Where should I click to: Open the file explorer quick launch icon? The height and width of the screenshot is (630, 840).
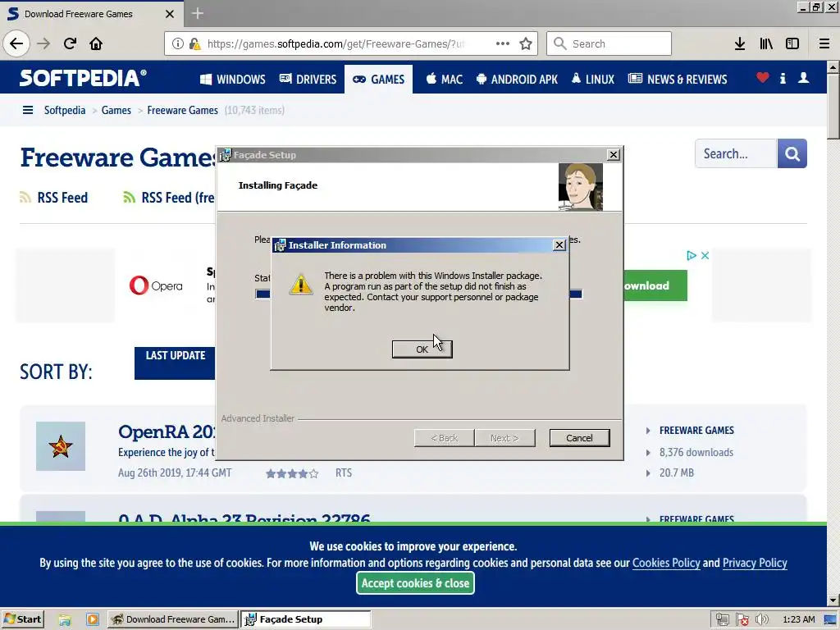(65, 620)
